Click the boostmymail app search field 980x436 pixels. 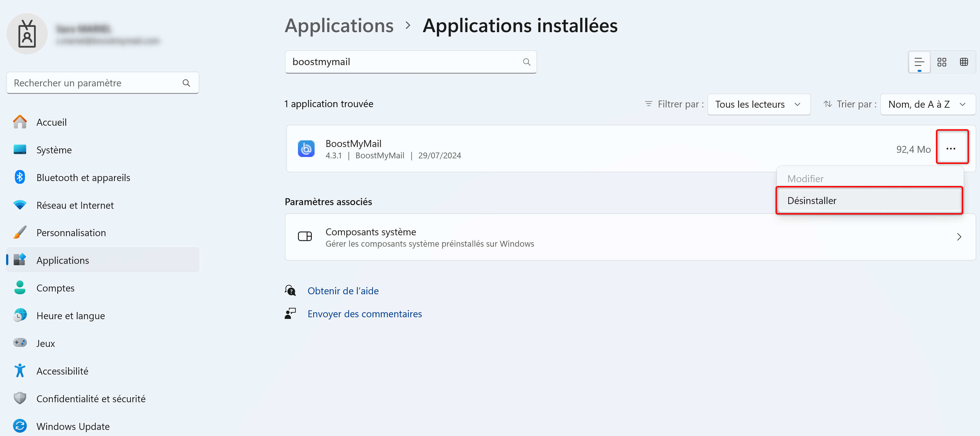[x=411, y=62]
